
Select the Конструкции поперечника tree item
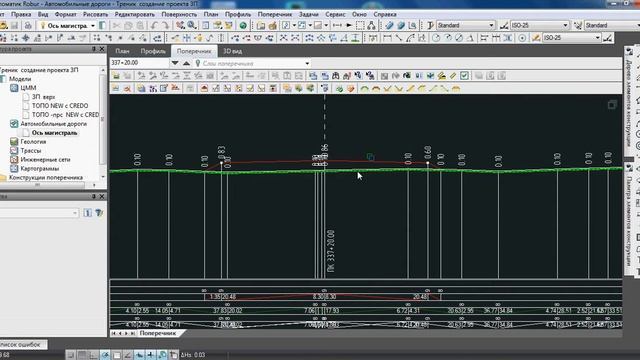pos(46,178)
